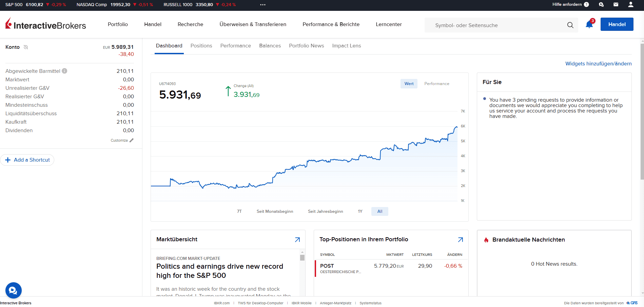Expand Top-Positionen widget via arrow icon
Image resolution: width=644 pixels, height=307 pixels.
click(461, 240)
